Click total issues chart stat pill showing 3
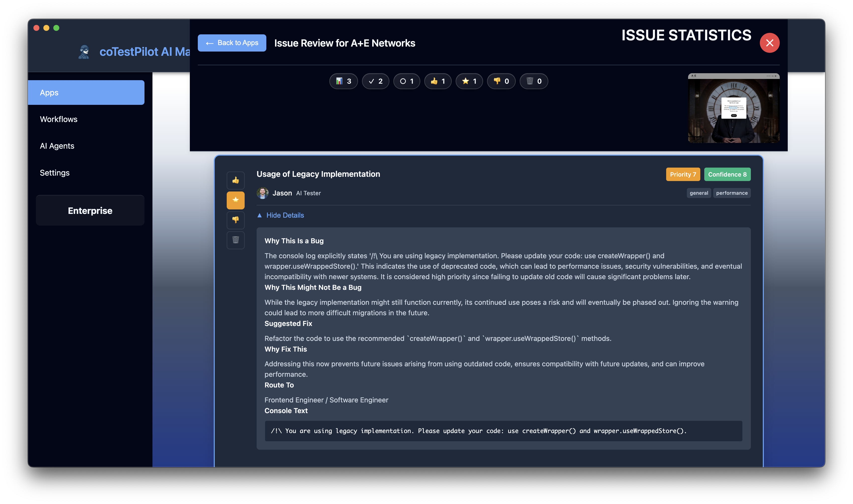The width and height of the screenshot is (853, 504). pyautogui.click(x=344, y=81)
